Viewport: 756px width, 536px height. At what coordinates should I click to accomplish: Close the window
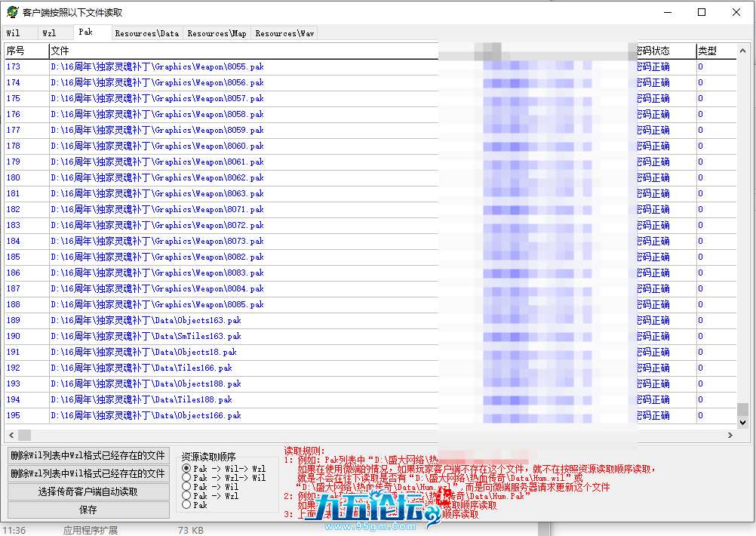pyautogui.click(x=736, y=12)
